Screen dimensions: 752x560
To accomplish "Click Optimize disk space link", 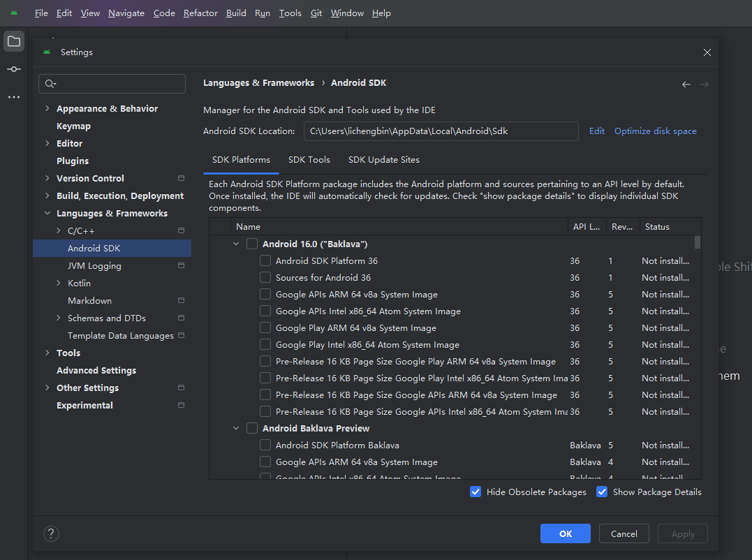I will click(x=656, y=131).
